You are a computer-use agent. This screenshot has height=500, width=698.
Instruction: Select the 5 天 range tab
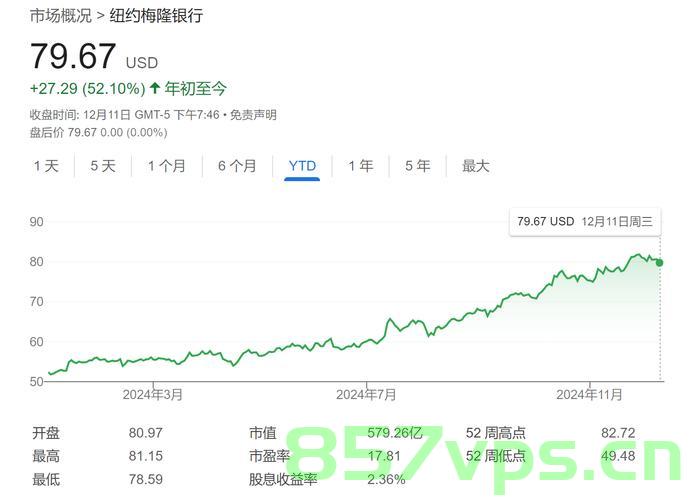click(x=103, y=166)
